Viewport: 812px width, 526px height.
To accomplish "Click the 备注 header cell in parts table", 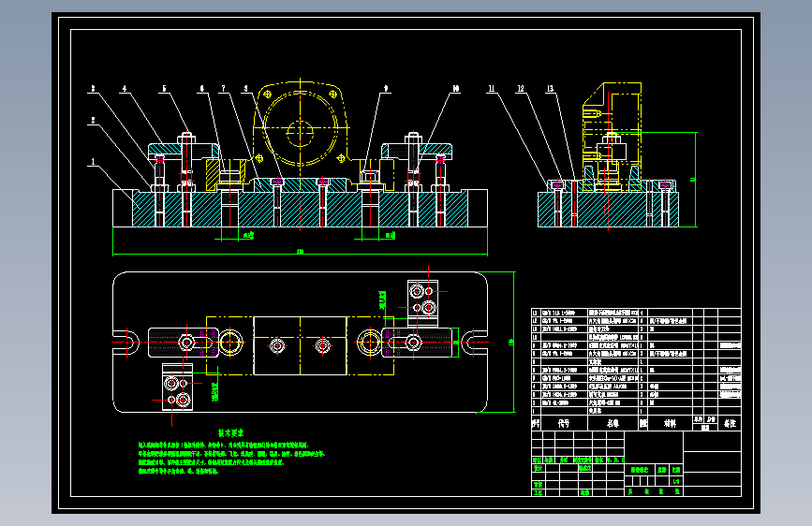I will (730, 423).
